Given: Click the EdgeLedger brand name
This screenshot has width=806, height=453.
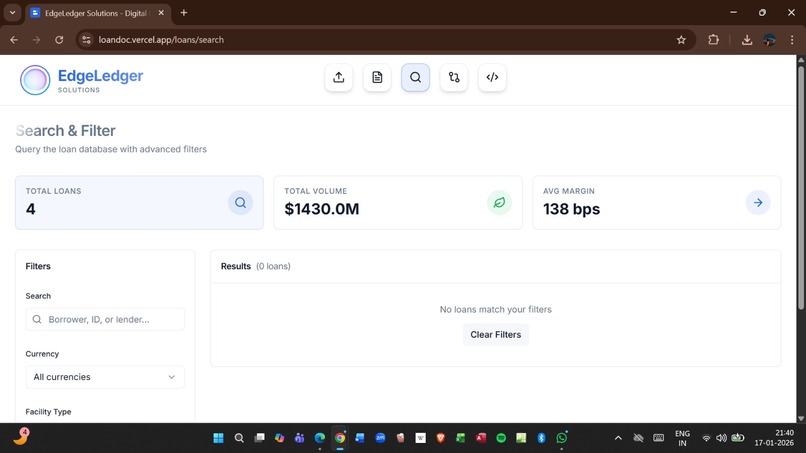Looking at the screenshot, I should [100, 76].
